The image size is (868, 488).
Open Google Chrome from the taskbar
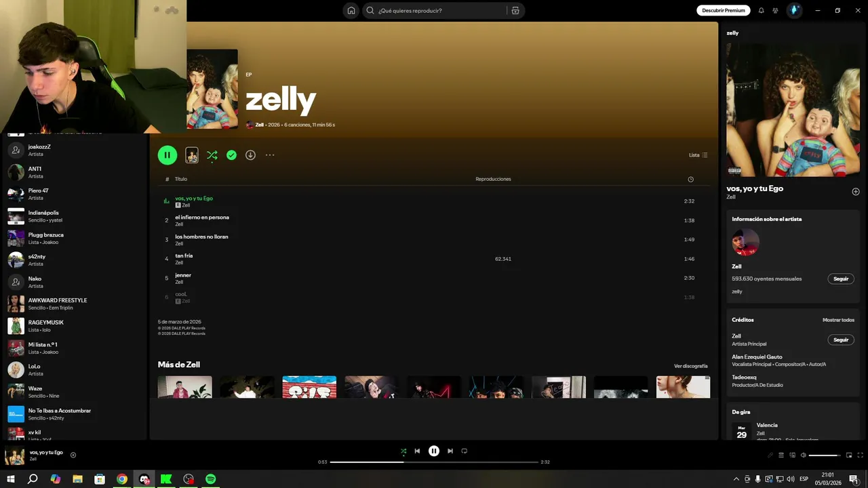[122, 479]
